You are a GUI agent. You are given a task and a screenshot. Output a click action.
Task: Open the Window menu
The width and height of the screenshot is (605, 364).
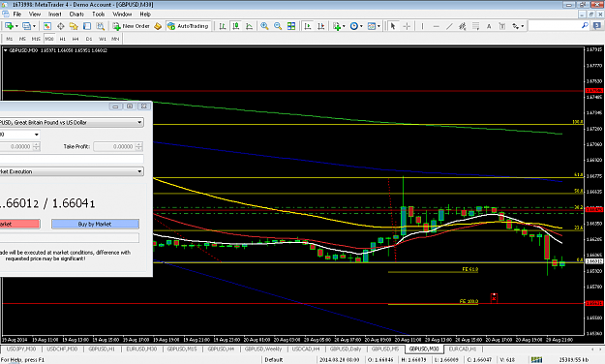click(x=122, y=15)
